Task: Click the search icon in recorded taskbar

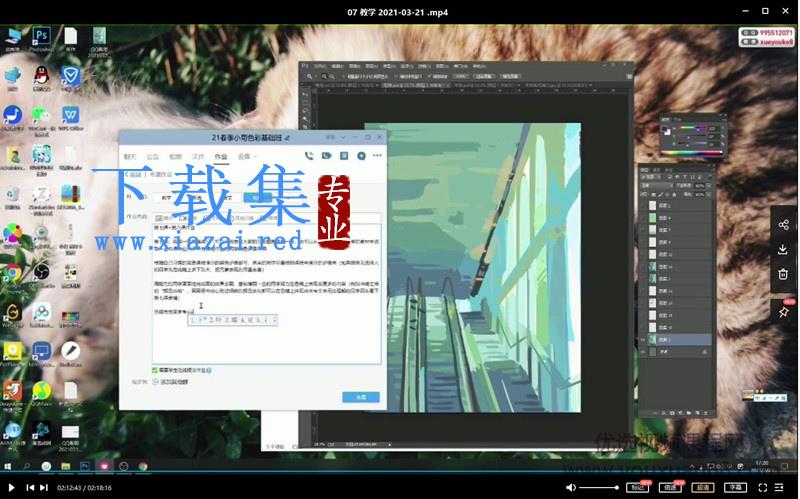Action: point(27,466)
